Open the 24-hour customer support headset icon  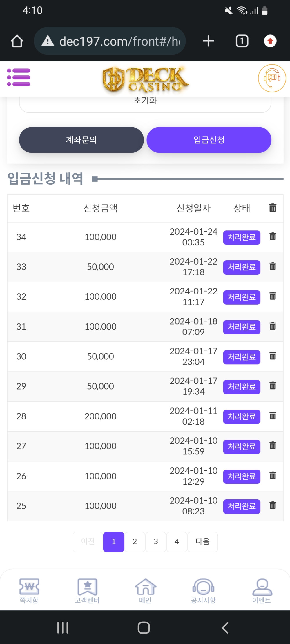[x=272, y=78]
